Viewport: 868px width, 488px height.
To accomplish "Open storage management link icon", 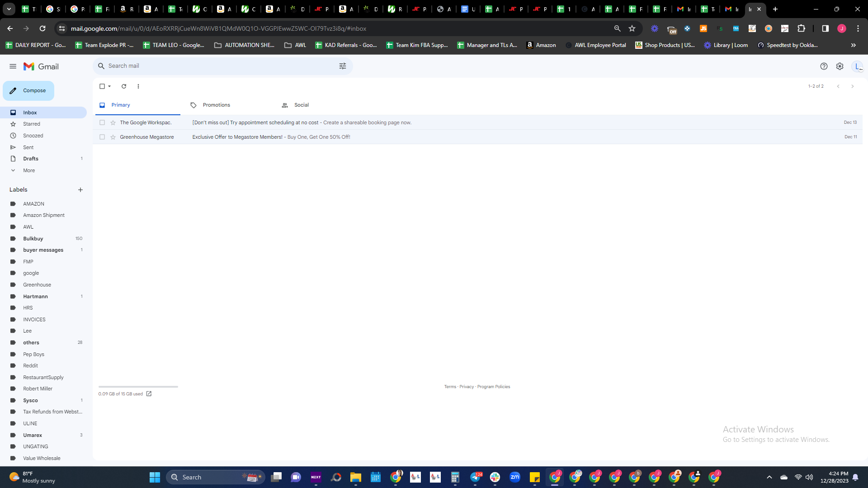I will click(x=149, y=394).
